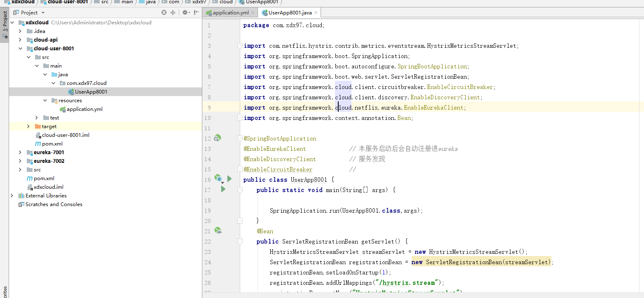Screen dimensions: 644x298
Task: Expand the target folder
Action: coord(28,127)
